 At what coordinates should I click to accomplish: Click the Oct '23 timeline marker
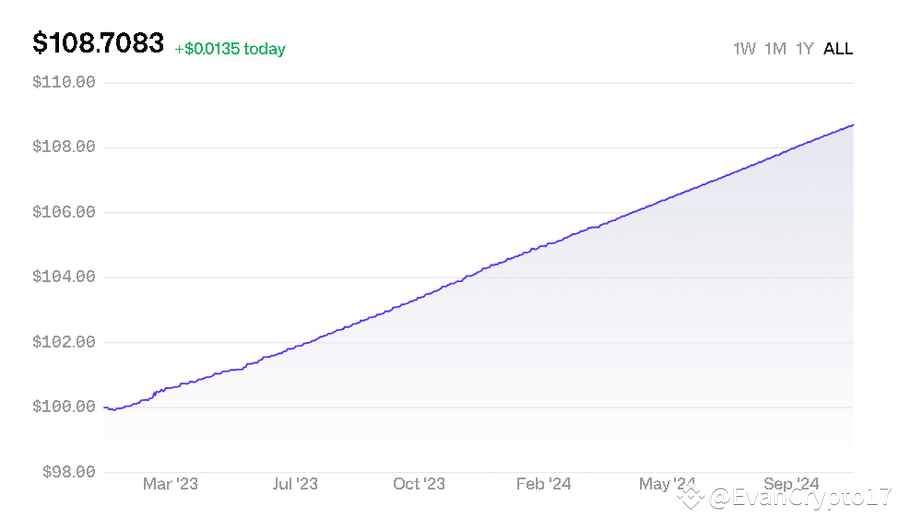tap(419, 484)
